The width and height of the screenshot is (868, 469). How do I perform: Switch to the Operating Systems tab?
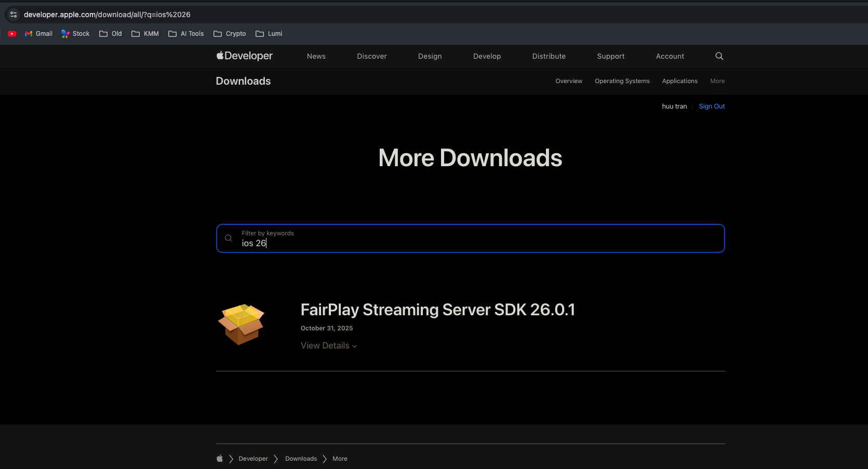click(622, 81)
